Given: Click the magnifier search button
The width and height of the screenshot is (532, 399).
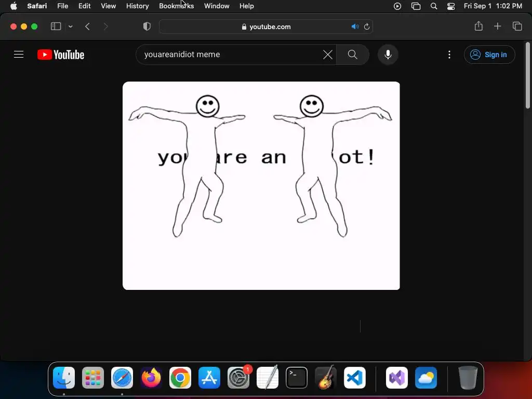Looking at the screenshot, I should (353, 54).
